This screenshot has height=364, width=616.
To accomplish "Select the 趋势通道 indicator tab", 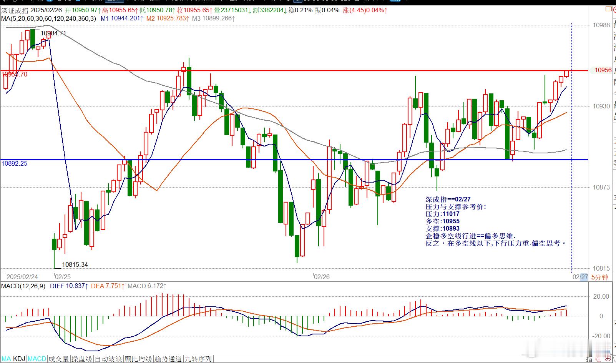I will pyautogui.click(x=168, y=359).
